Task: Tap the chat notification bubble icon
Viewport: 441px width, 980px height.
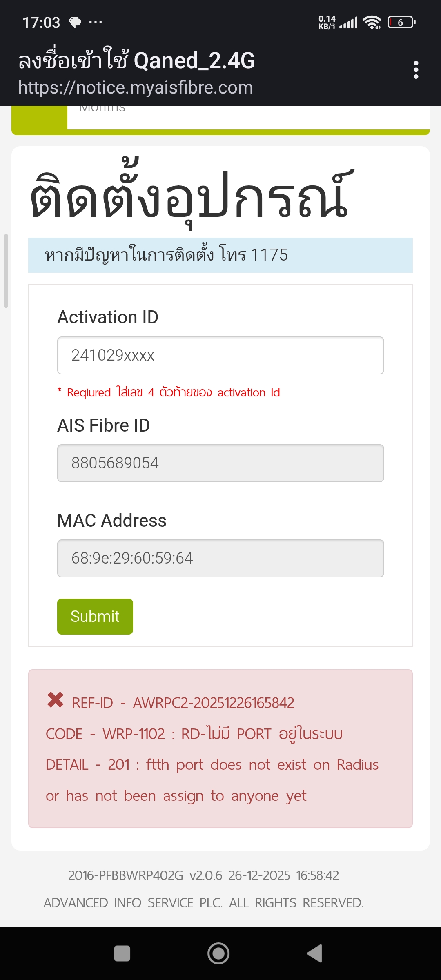Action: (75, 22)
